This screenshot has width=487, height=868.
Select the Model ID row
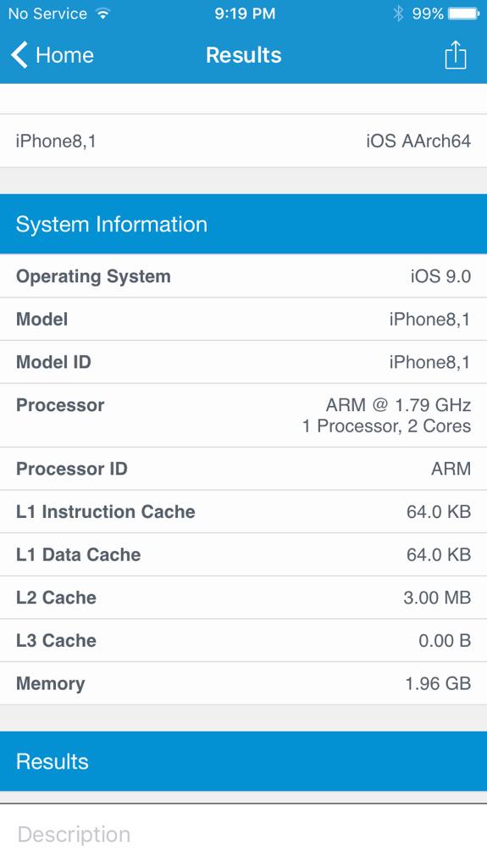[x=244, y=362]
